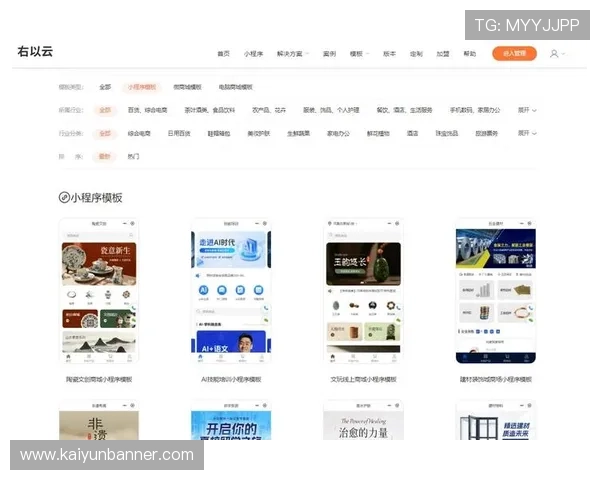The height and width of the screenshot is (480, 600).
Task: Select the 微商城模板 type filter
Action: 187,87
